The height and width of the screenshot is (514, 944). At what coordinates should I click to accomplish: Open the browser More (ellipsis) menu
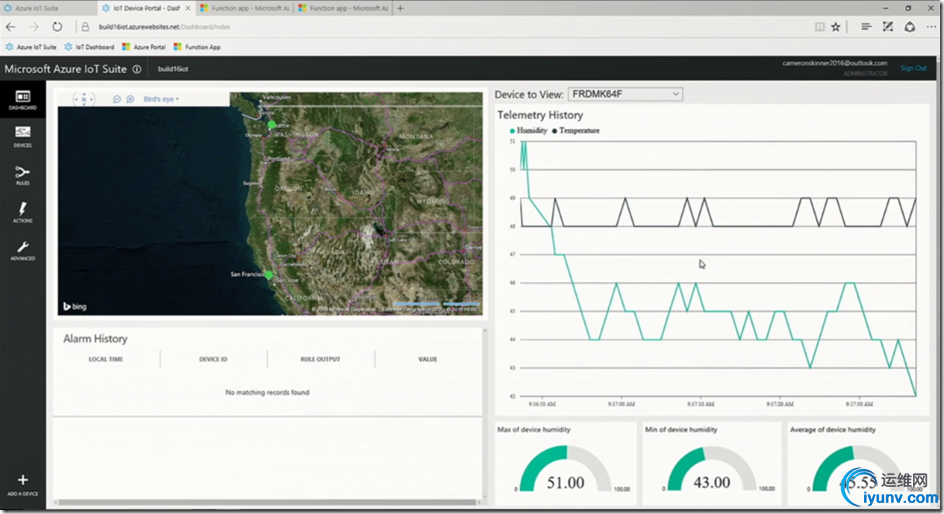(x=931, y=26)
